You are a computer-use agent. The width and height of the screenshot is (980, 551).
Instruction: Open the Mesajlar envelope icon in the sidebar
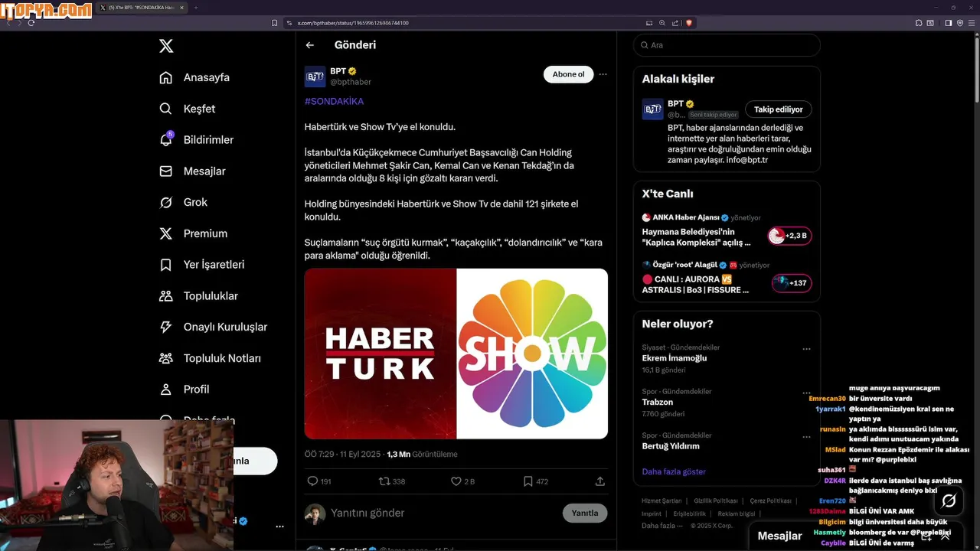[165, 171]
